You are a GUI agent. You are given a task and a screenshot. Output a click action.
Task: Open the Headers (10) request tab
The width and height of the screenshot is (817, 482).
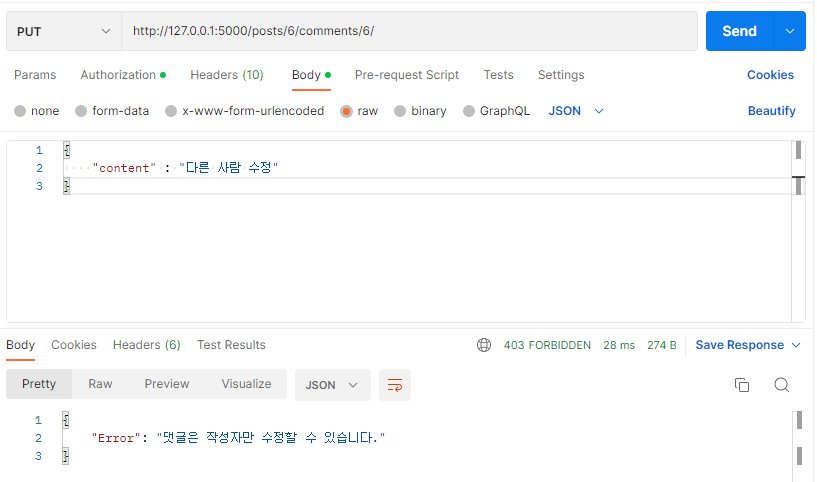pos(227,75)
